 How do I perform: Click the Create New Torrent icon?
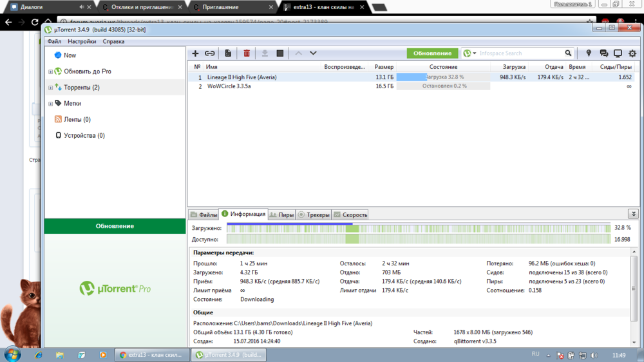coord(228,53)
